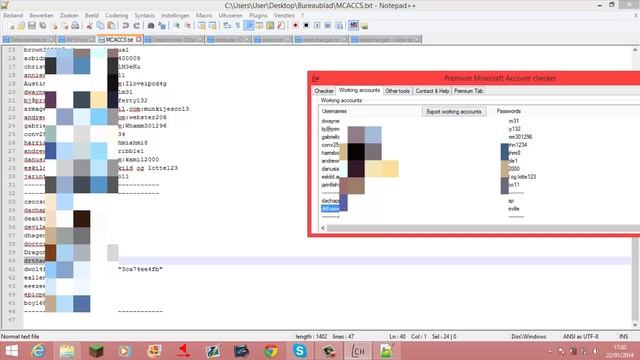Open the Bewerken menu
The height and width of the screenshot is (360, 640).
pos(41,16)
